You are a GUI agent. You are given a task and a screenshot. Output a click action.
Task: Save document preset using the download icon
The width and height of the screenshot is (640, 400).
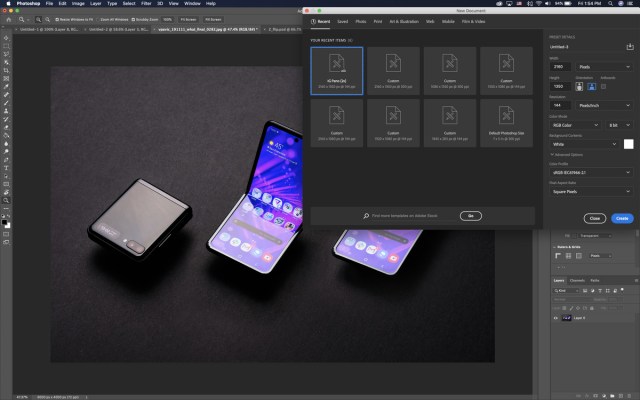click(630, 47)
